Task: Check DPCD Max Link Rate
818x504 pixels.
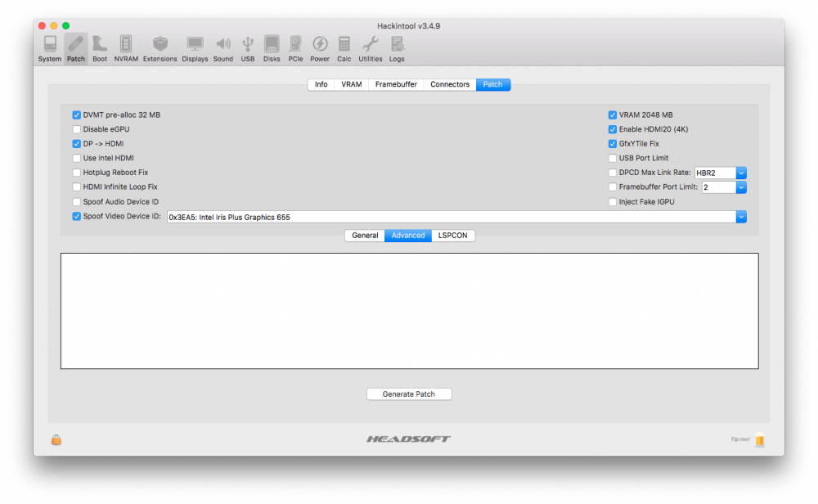Action: tap(613, 172)
